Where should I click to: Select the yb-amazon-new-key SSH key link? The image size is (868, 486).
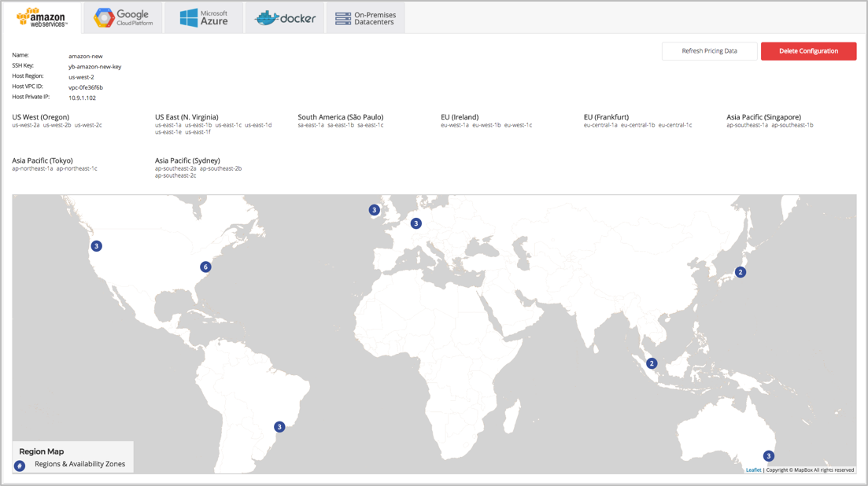point(93,65)
